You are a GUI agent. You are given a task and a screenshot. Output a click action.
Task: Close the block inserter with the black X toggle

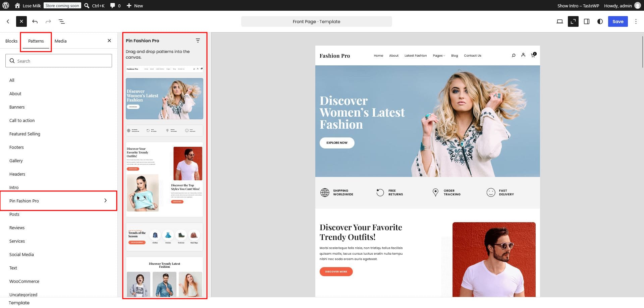pyautogui.click(x=21, y=21)
